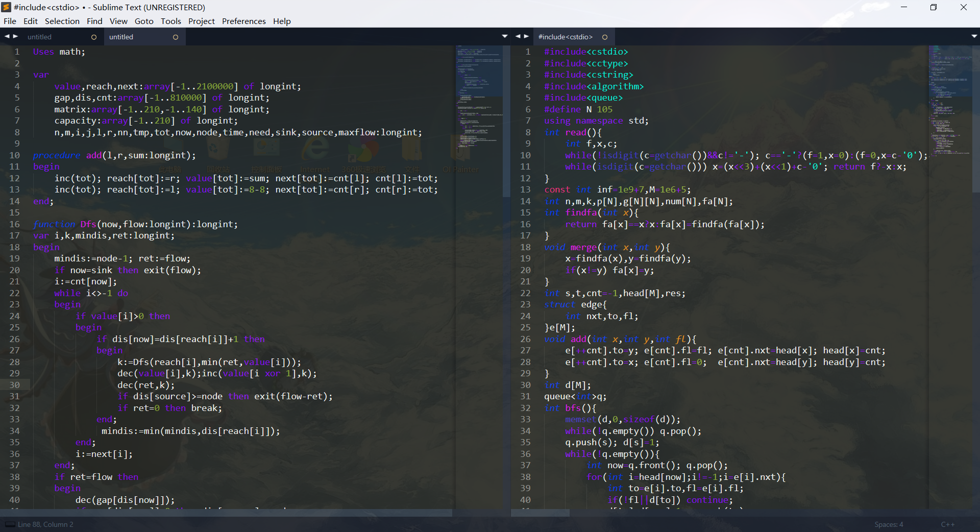Restore down the Sublime Text window

(934, 7)
